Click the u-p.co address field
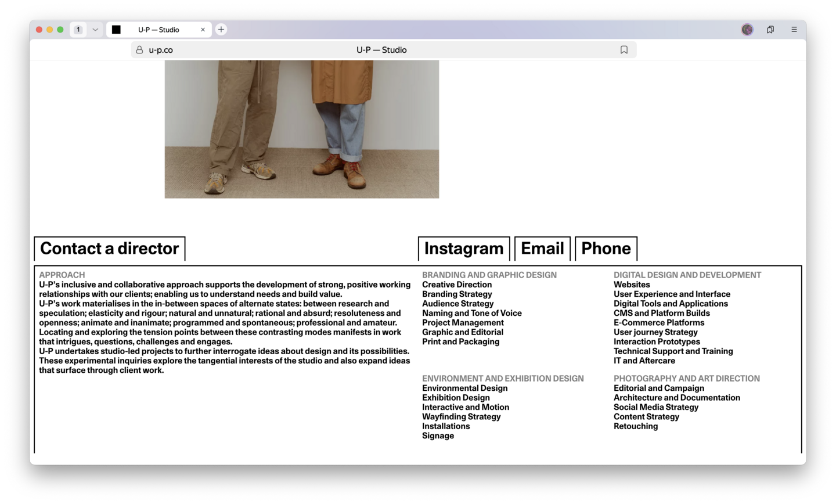Screen dimensions: 836x504 pos(384,50)
